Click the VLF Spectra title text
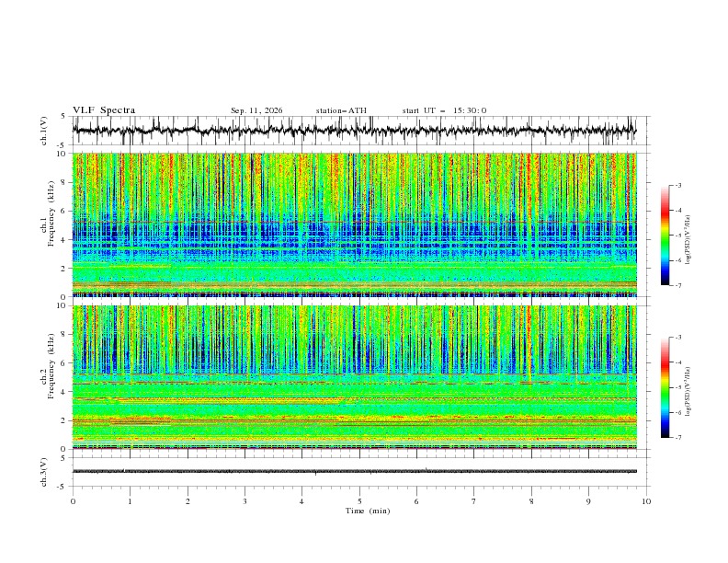This screenshot has width=728, height=563. (104, 110)
